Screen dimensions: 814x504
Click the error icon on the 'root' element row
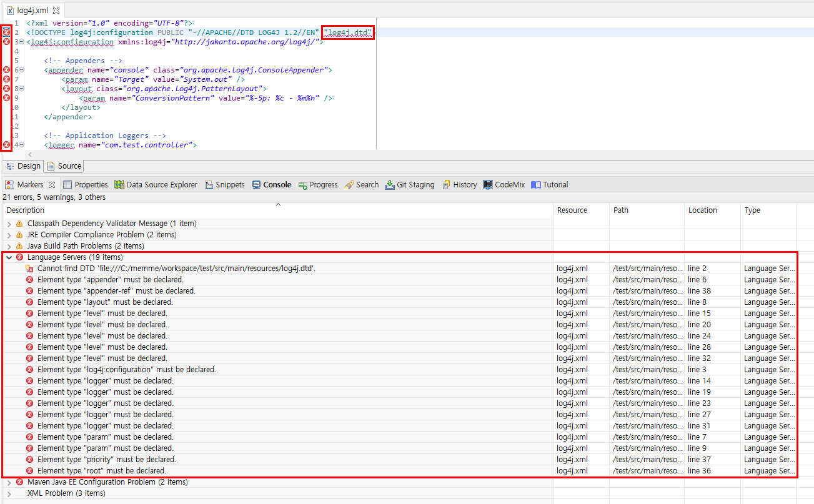(29, 471)
